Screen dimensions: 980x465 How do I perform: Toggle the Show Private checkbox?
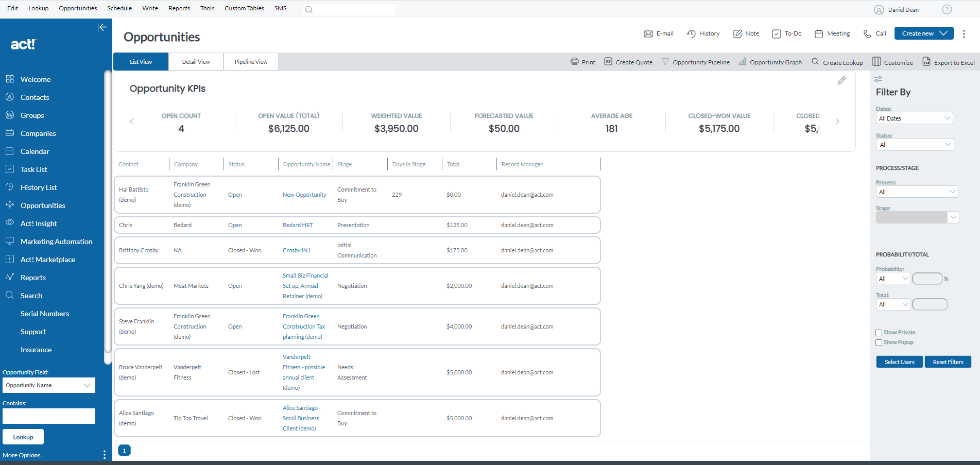[879, 333]
